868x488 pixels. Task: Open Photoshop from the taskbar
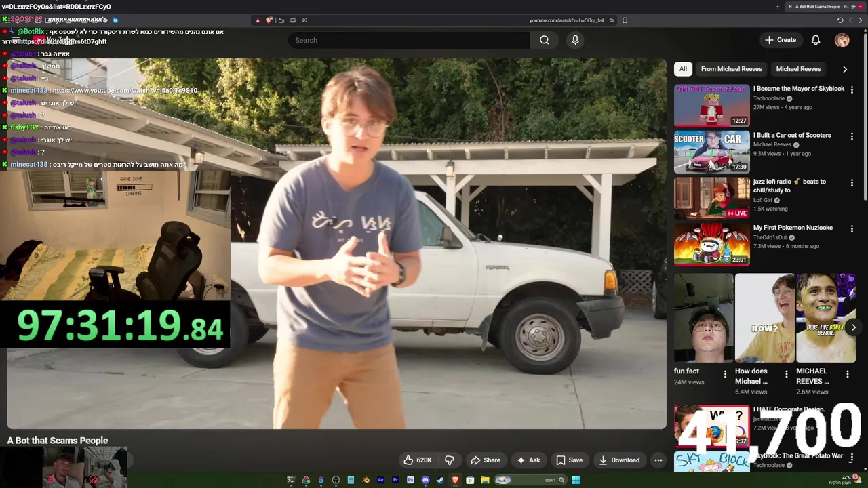[410, 480]
